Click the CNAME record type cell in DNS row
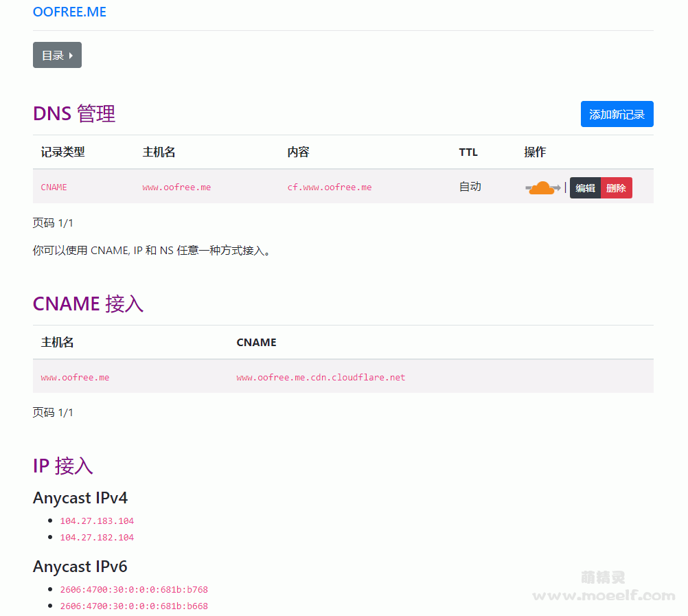 [54, 187]
